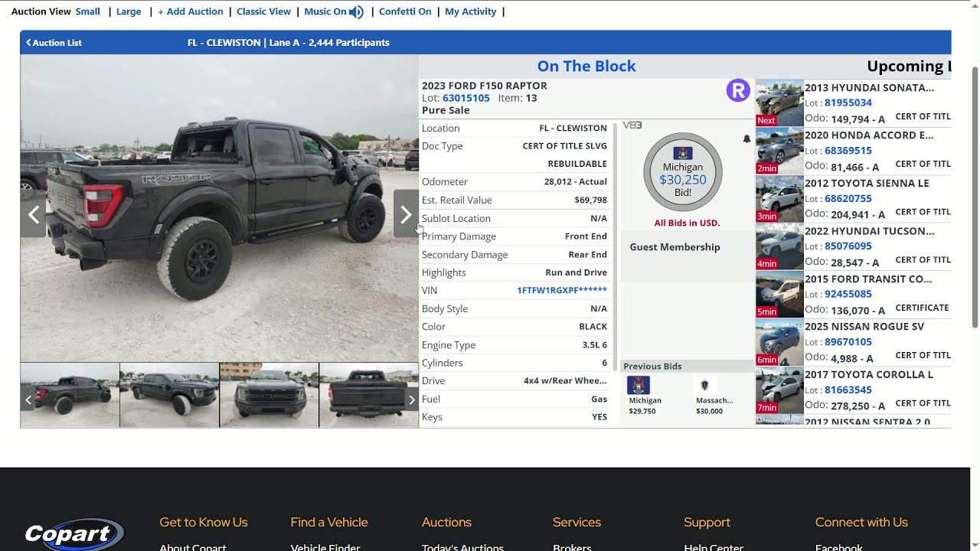Click Michigan flag in previous bids

tap(638, 385)
